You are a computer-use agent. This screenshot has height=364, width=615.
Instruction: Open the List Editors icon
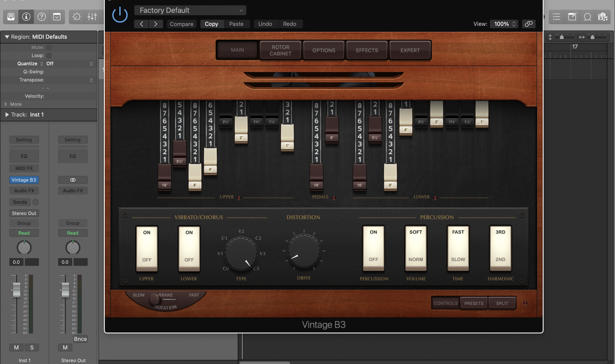(557, 17)
